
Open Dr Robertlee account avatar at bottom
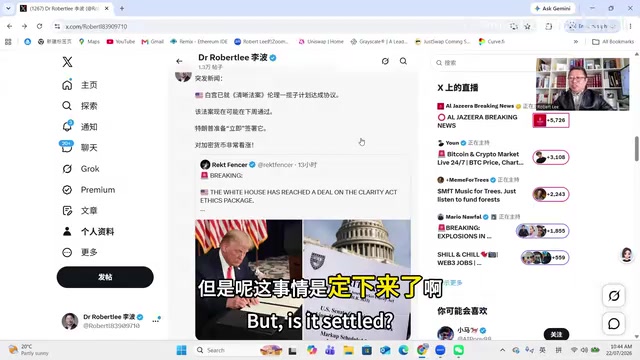click(x=70, y=321)
